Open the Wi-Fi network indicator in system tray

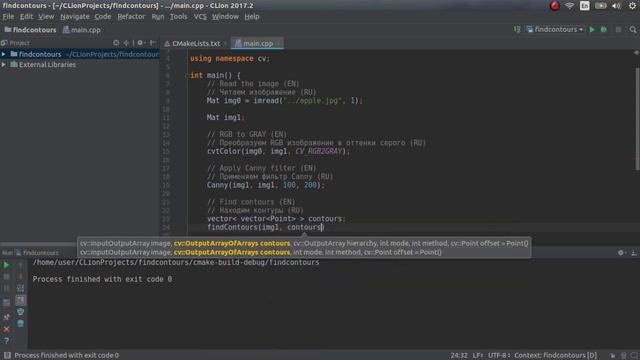[569, 6]
